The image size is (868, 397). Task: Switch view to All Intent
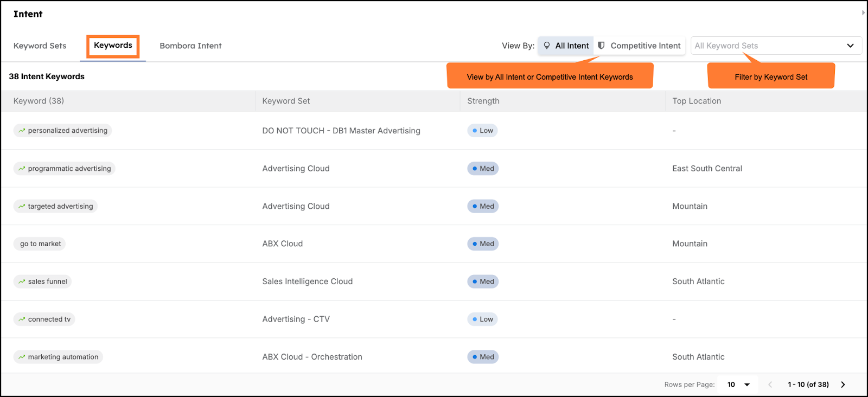point(566,46)
